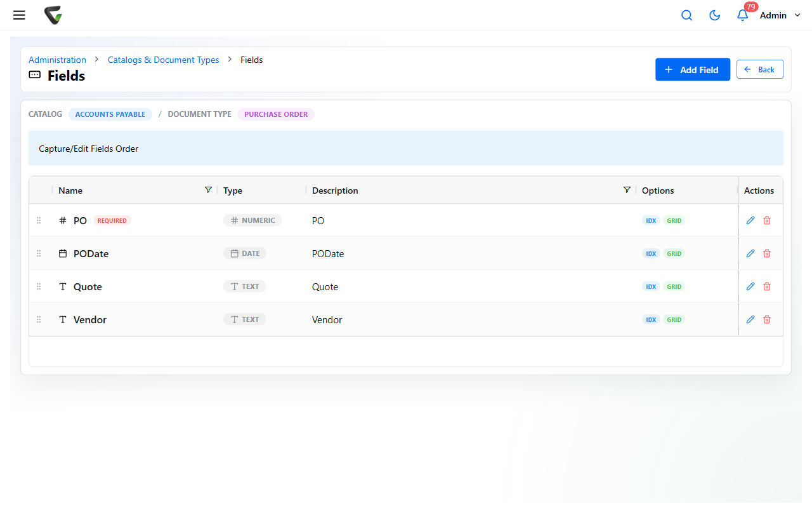Click the IDX badge in PO row

point(651,220)
